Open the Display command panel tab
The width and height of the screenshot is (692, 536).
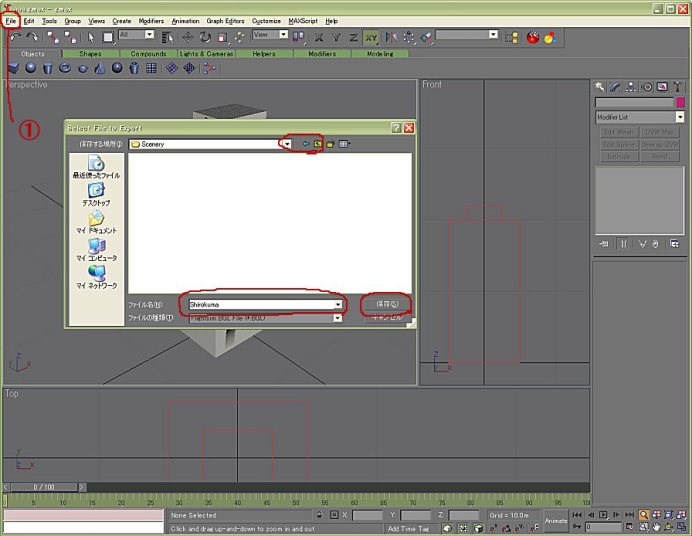662,87
